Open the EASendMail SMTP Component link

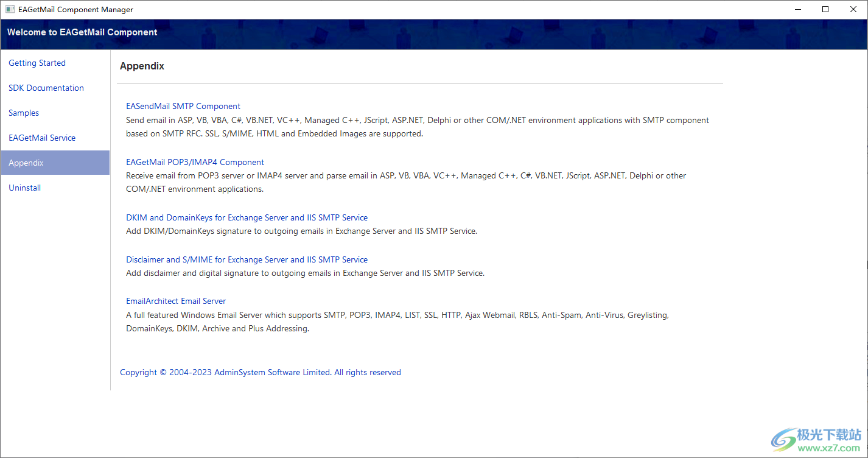coord(183,106)
